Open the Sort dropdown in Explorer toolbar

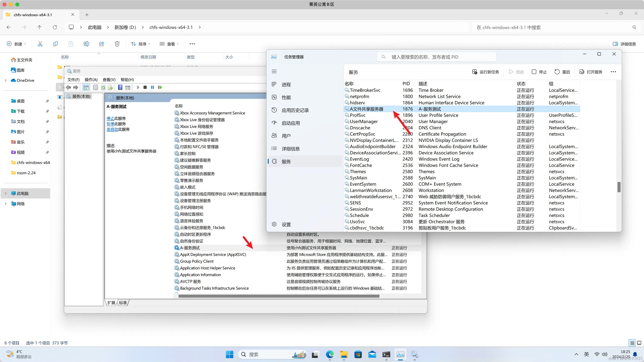141,44
